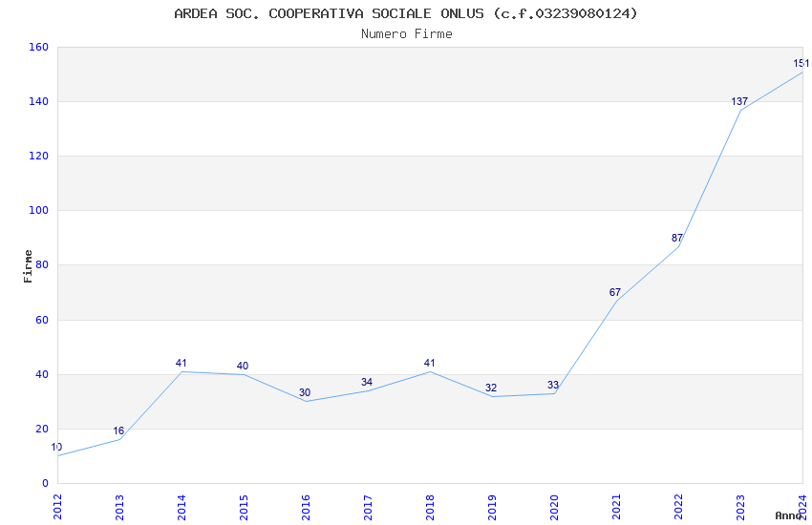Select the data label 34 for 2017
Screen dimensions: 812x525
(367, 382)
